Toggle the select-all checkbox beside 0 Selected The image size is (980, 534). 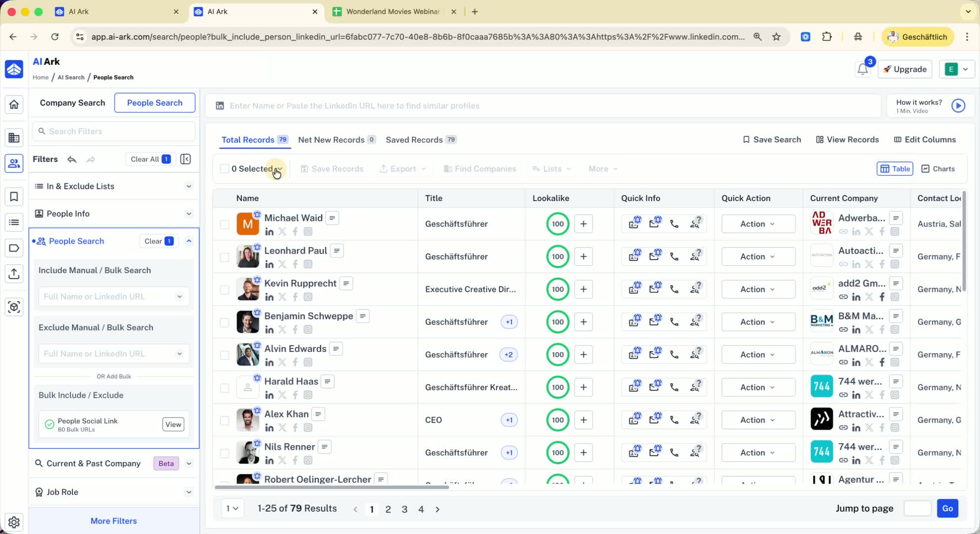click(224, 169)
